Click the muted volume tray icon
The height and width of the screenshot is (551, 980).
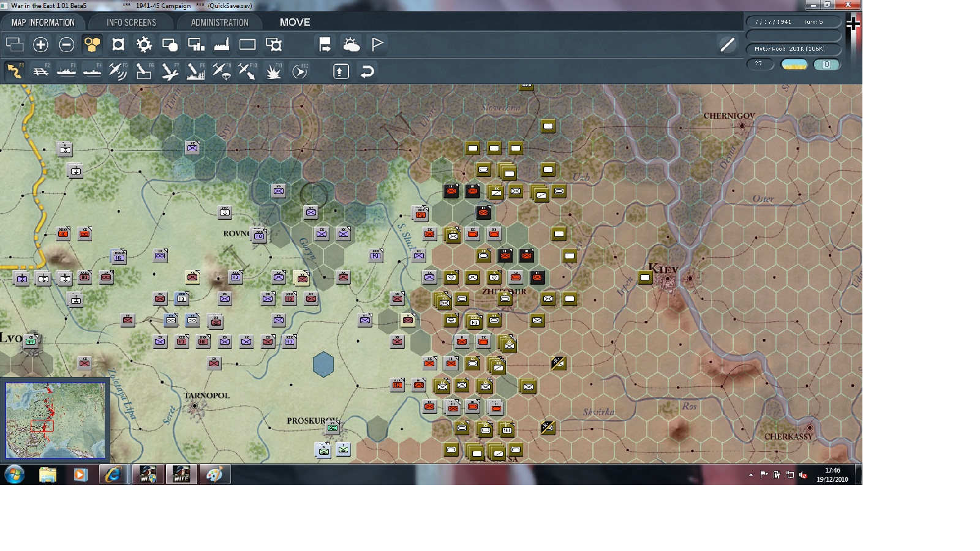[x=803, y=474]
